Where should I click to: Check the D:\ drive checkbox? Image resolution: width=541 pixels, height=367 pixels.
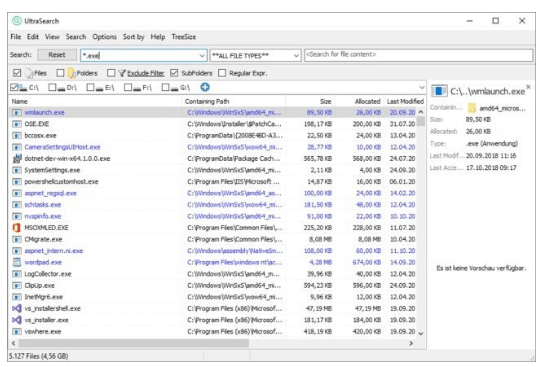pos(52,87)
